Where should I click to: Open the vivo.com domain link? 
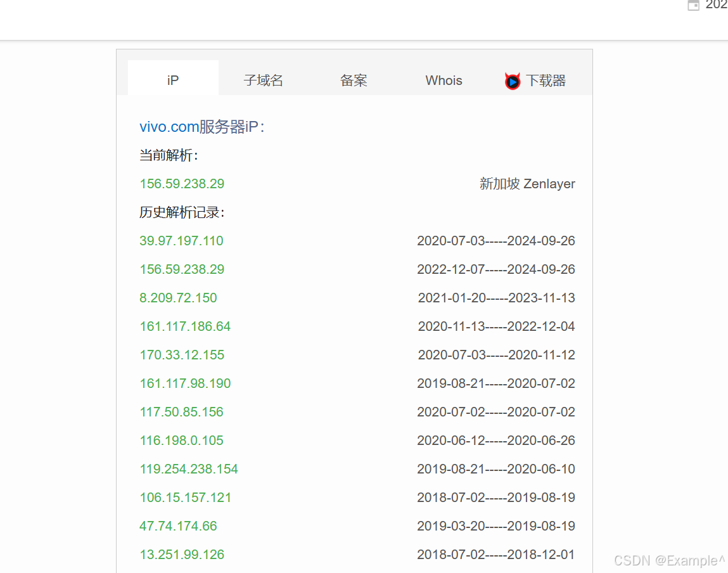click(169, 127)
